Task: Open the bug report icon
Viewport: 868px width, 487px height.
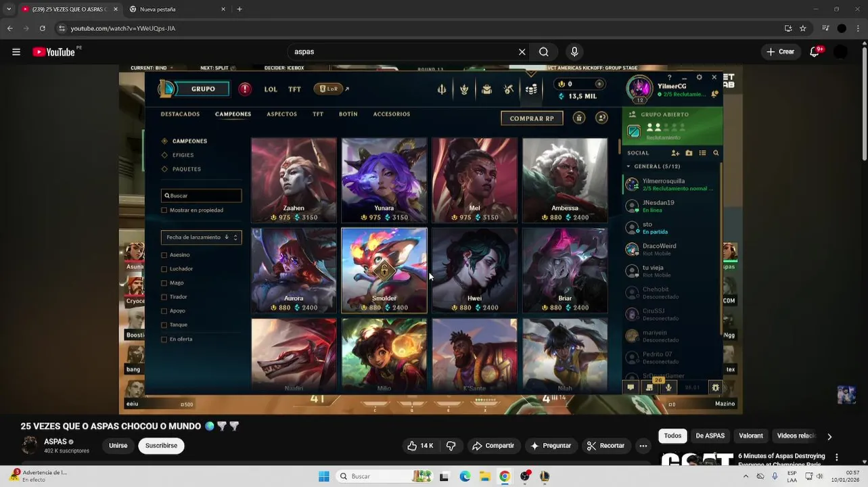Action: click(x=715, y=388)
